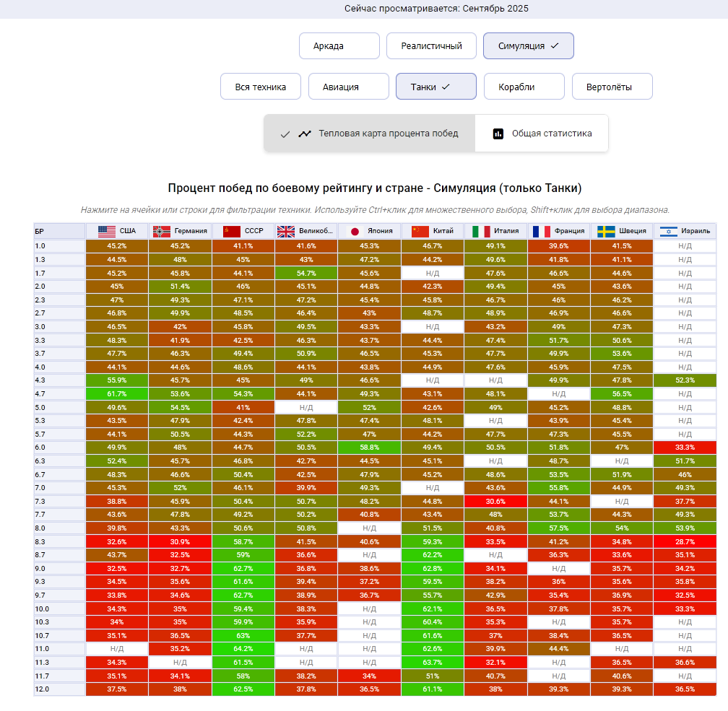
Task: Click the bright green 61.7% USA cell
Action: pyautogui.click(x=116, y=393)
